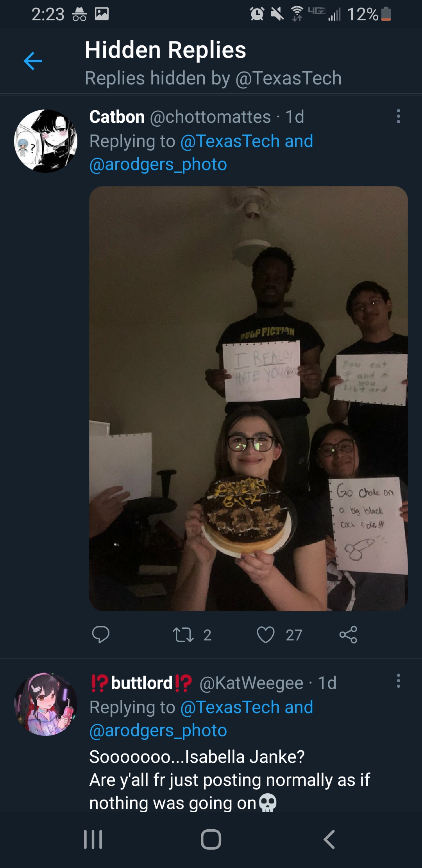422x868 pixels.
Task: Open the Catbon display name
Action: (x=117, y=117)
